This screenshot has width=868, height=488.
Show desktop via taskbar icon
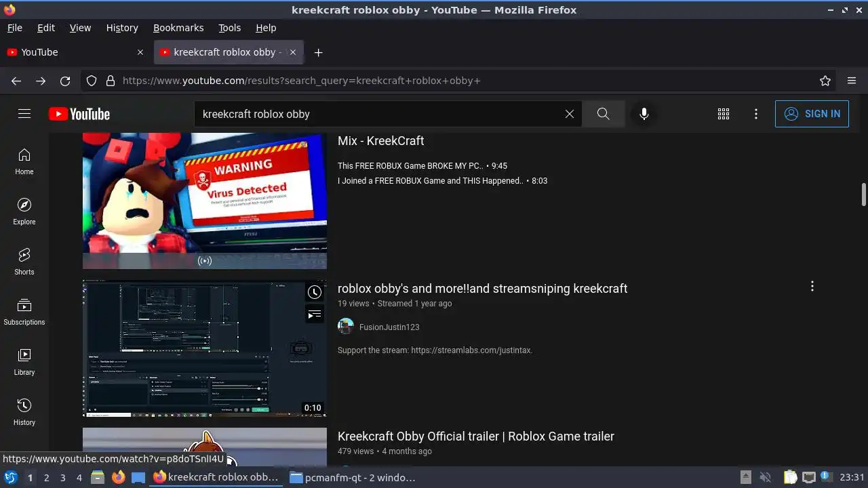pos(138,477)
